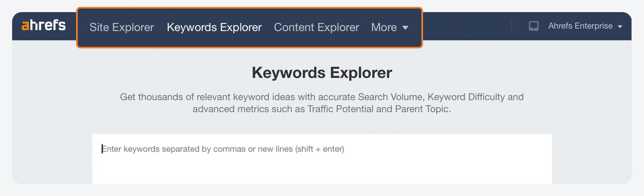Click the arrow next to More
The image size is (644, 196).
(x=405, y=28)
